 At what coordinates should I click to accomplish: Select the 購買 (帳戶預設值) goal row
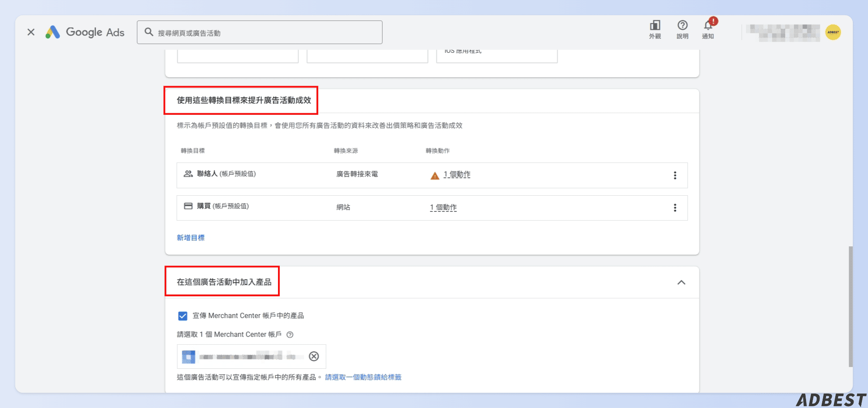click(x=432, y=207)
